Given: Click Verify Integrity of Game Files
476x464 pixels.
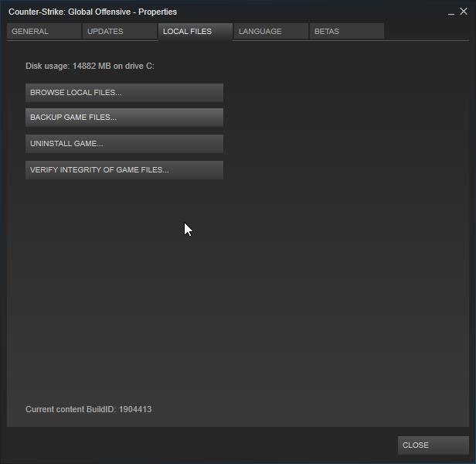Looking at the screenshot, I should click(124, 170).
